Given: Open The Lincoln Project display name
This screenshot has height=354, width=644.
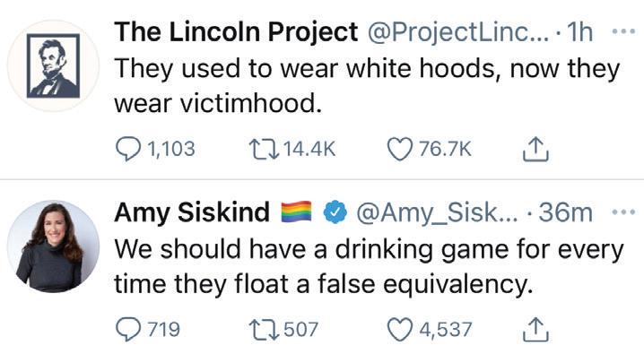Looking at the screenshot, I should click(x=236, y=32).
